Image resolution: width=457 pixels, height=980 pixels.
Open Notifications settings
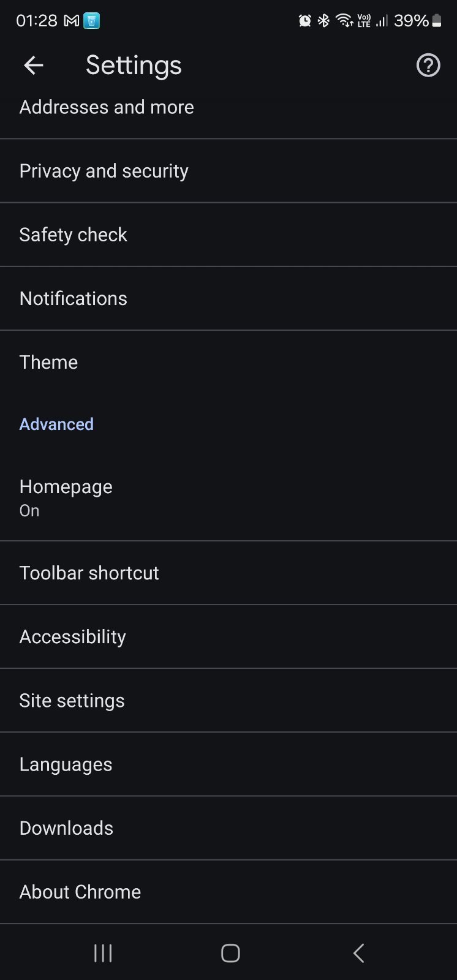(x=74, y=298)
